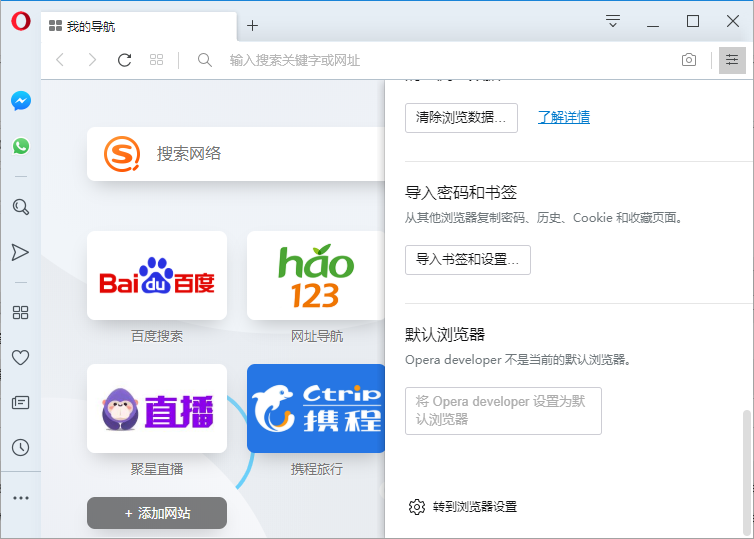
Task: Open sidebar more options three dots
Action: (21, 498)
